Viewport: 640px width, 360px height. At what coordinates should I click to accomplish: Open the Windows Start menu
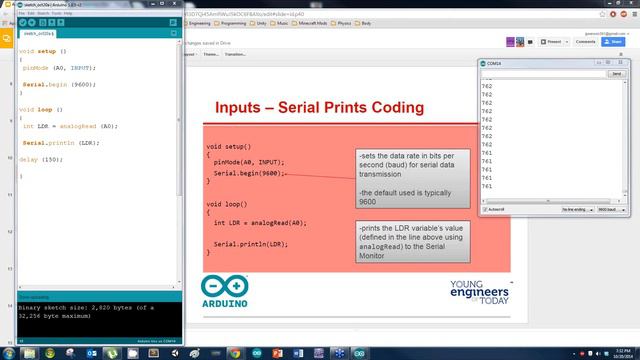(9, 353)
